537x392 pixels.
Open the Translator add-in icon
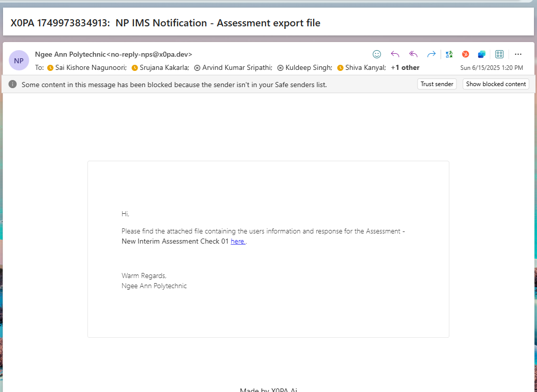coord(449,54)
